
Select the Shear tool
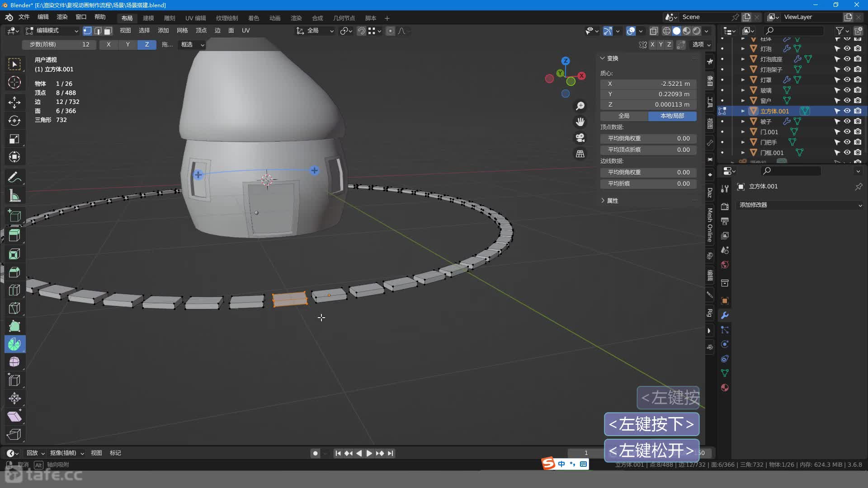[14, 416]
